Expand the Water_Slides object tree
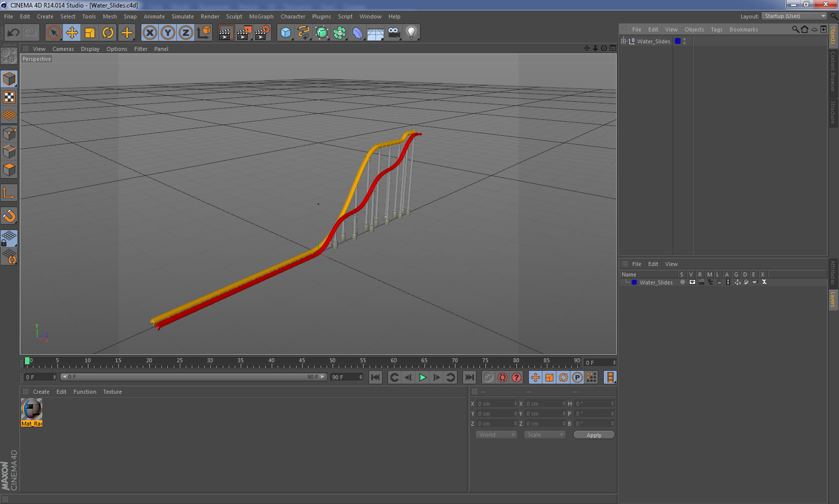The height and width of the screenshot is (504, 839). coord(624,41)
